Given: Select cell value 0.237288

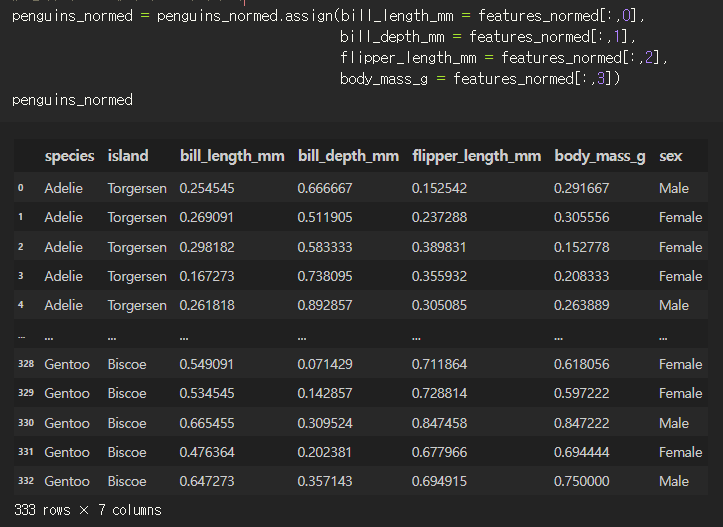Looking at the screenshot, I should tap(439, 217).
